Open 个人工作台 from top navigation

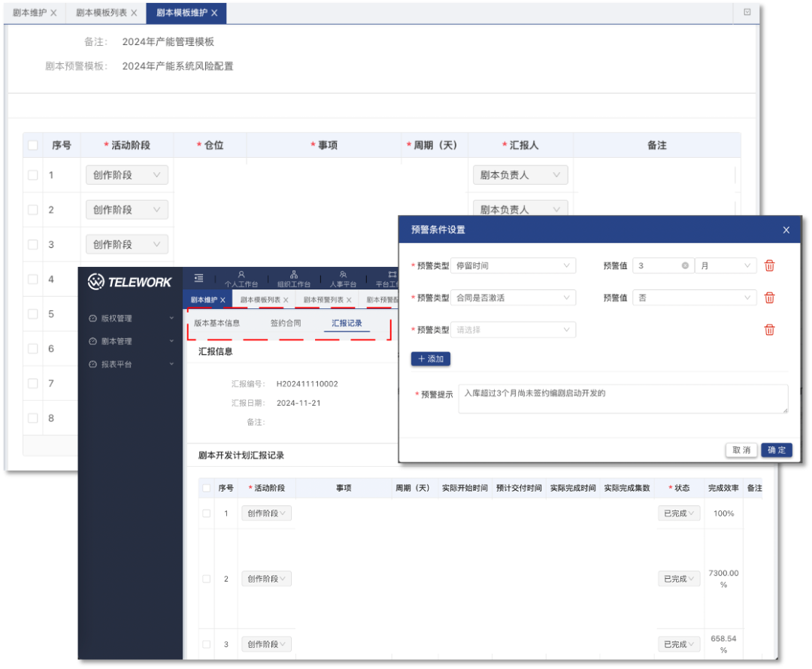coord(241,279)
